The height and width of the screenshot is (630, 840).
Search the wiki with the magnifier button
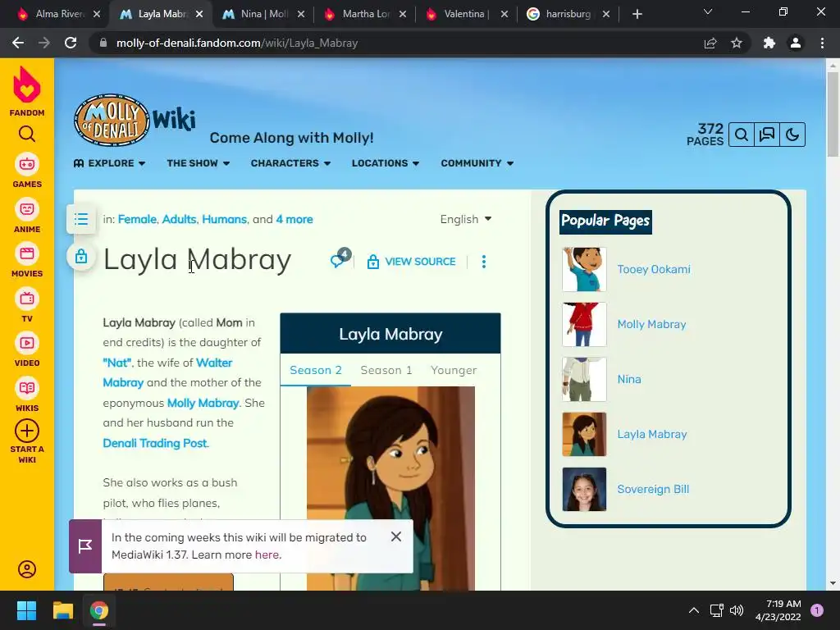(x=742, y=135)
